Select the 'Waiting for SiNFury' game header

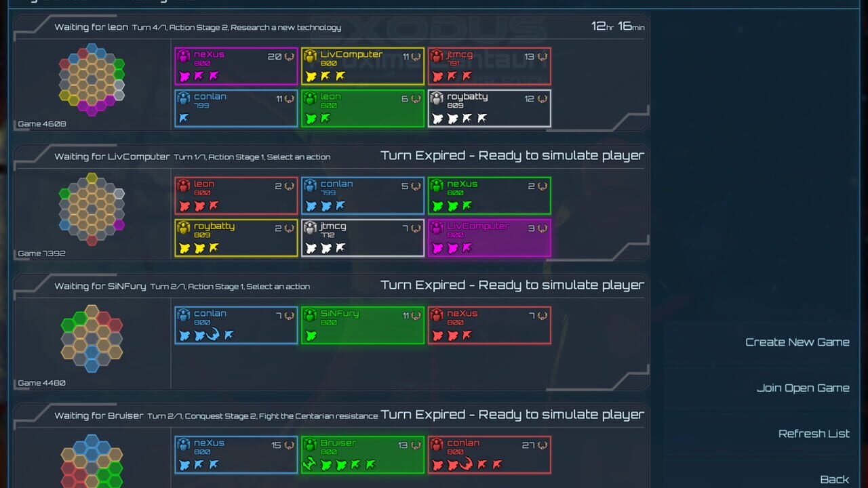tap(182, 287)
